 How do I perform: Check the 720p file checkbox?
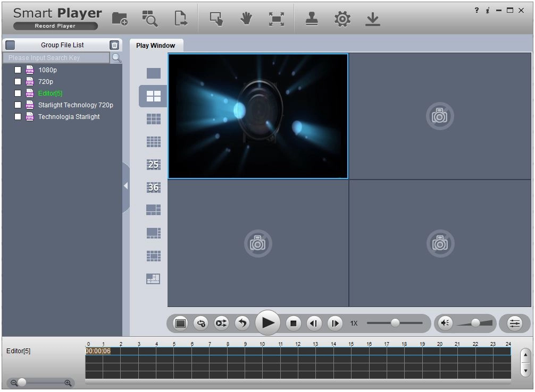(18, 81)
